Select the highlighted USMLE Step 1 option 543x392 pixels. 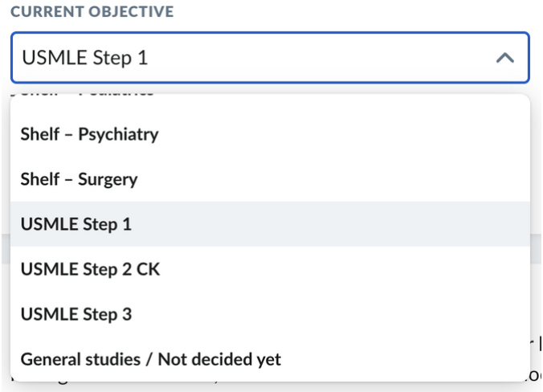[76, 224]
